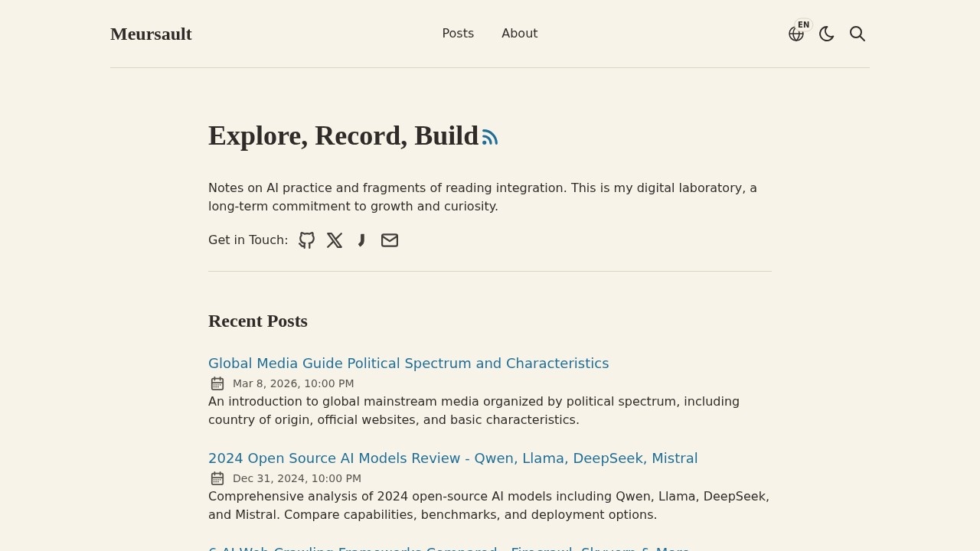Viewport: 980px width, 551px height.
Task: Click the Explore, Record, Build heading
Action: (x=343, y=135)
